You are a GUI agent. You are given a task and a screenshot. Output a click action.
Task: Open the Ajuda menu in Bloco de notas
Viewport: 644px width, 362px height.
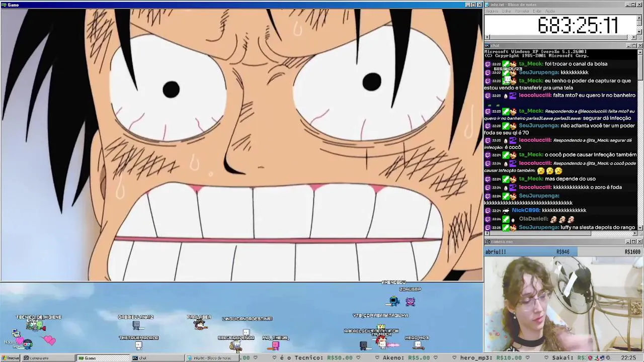550,11
